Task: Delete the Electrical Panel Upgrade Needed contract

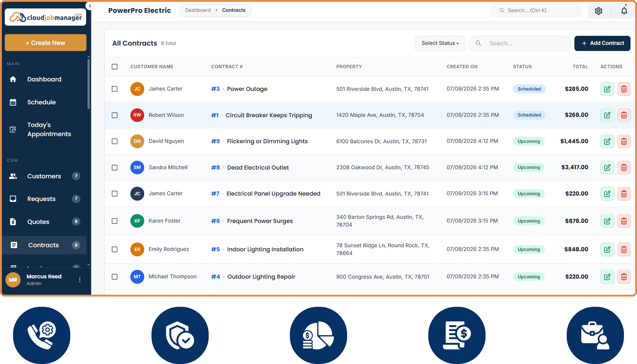Action: point(624,194)
